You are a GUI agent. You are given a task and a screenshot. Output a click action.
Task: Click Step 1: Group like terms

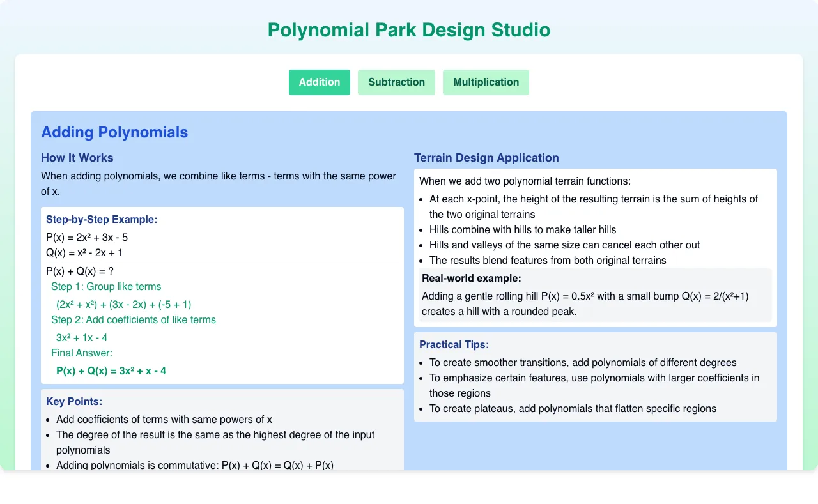pos(106,287)
